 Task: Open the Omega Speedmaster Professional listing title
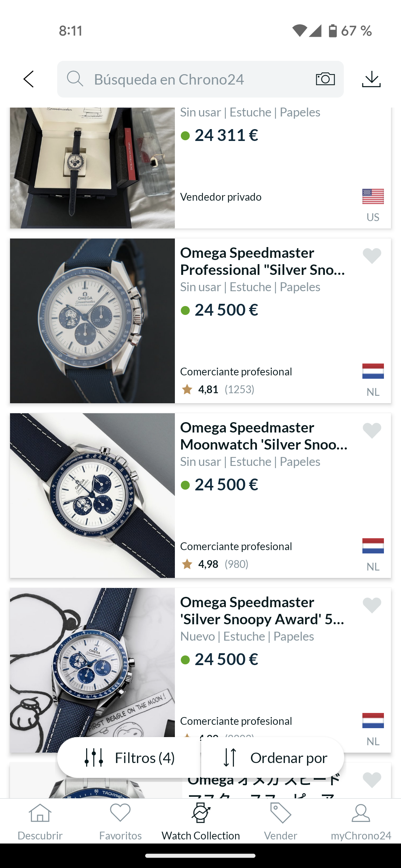[x=263, y=261]
